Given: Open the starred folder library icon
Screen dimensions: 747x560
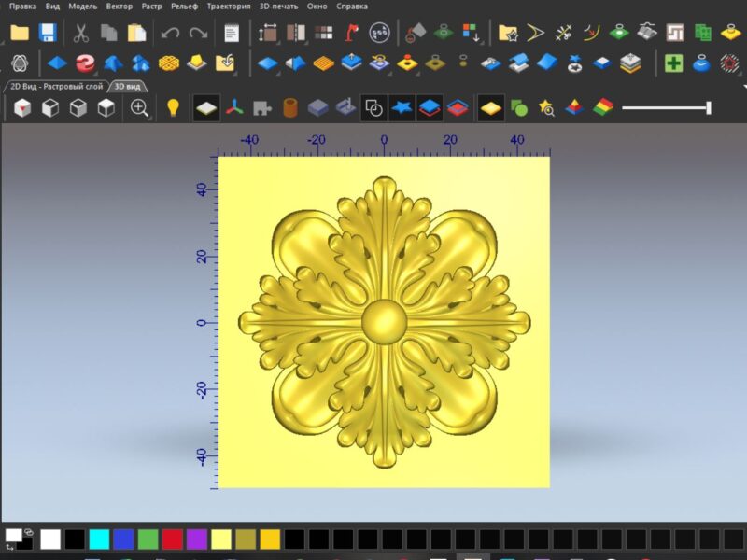Looking at the screenshot, I should tap(508, 33).
